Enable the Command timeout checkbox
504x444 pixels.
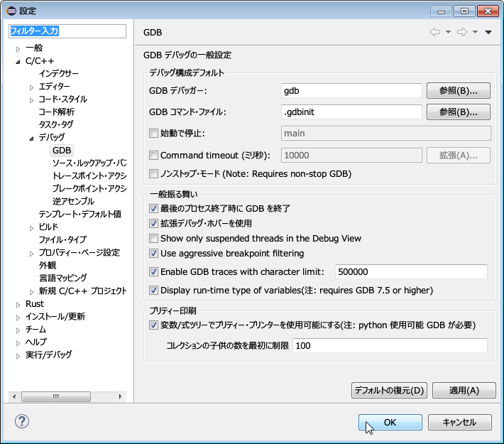click(x=153, y=156)
